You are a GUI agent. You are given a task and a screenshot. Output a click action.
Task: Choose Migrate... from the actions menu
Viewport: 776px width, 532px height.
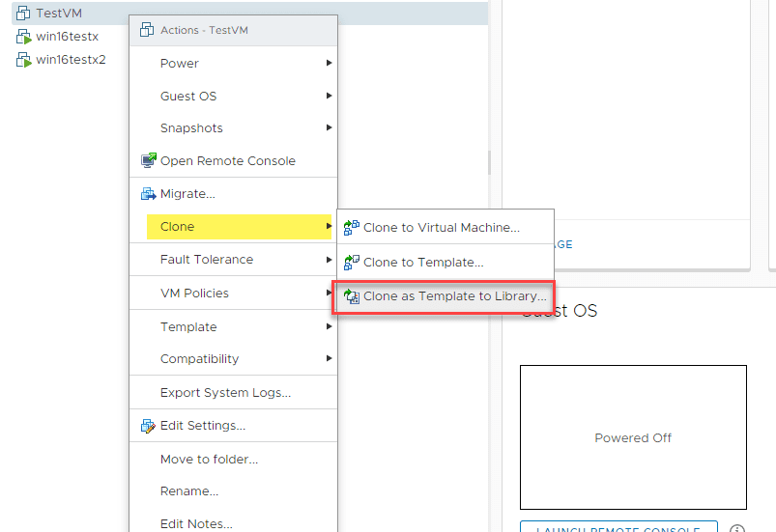[x=234, y=194]
